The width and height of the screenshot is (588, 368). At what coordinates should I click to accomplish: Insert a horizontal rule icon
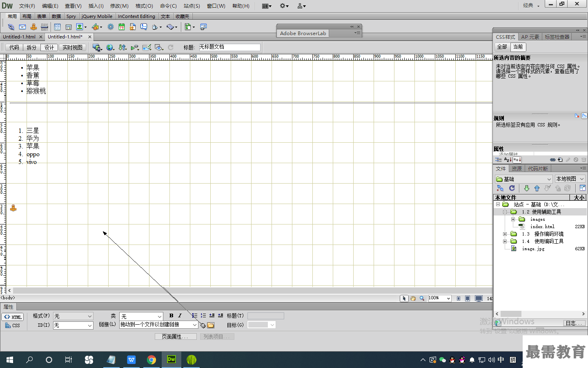45,27
